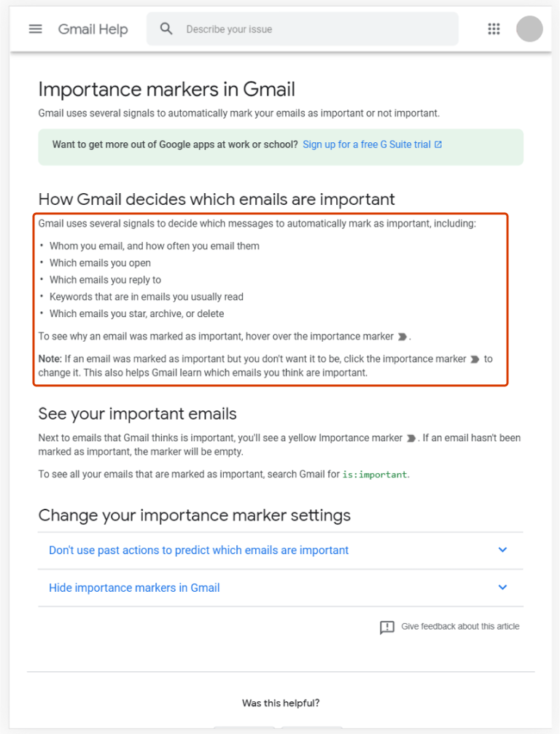The image size is (560, 734).
Task: Click the feedback exclamation speech-bubble icon
Action: click(387, 627)
